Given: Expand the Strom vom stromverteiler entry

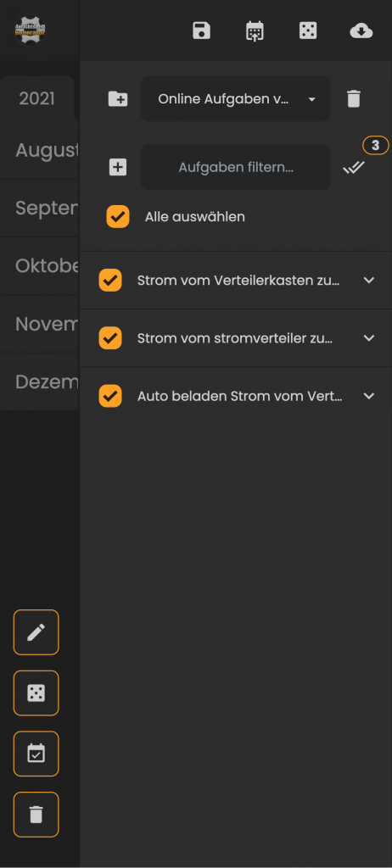Looking at the screenshot, I should point(369,338).
